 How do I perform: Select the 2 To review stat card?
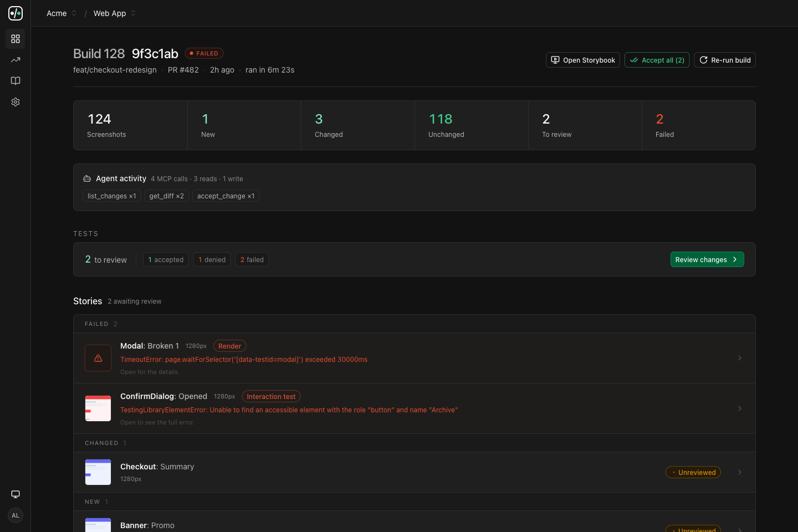(585, 125)
